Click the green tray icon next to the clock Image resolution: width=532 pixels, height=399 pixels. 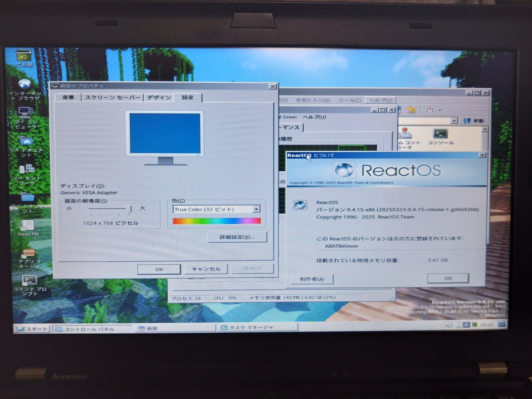click(475, 325)
